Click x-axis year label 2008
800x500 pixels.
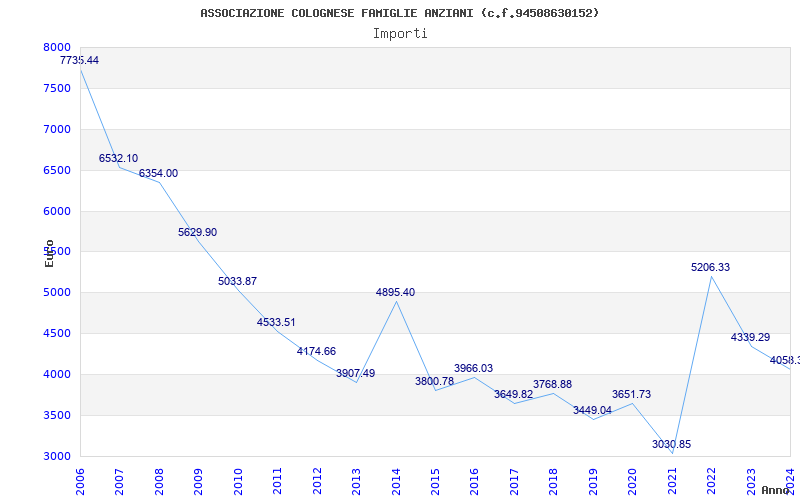click(x=159, y=481)
